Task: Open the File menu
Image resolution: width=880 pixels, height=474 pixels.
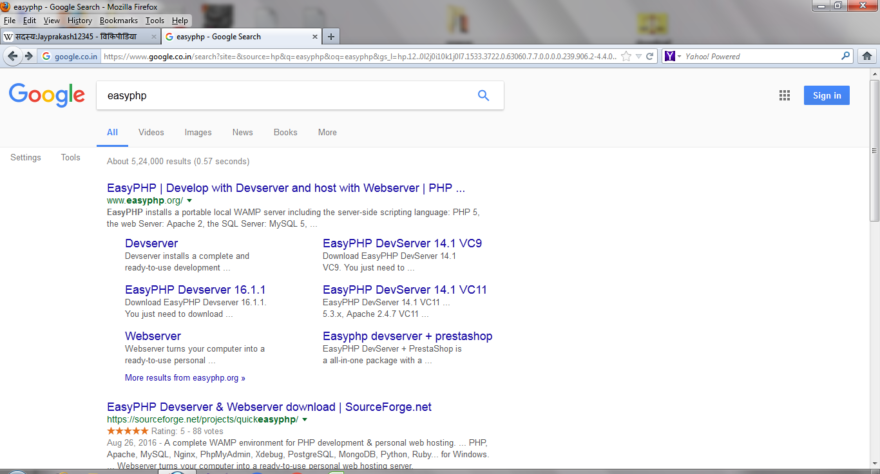Action: tap(10, 20)
